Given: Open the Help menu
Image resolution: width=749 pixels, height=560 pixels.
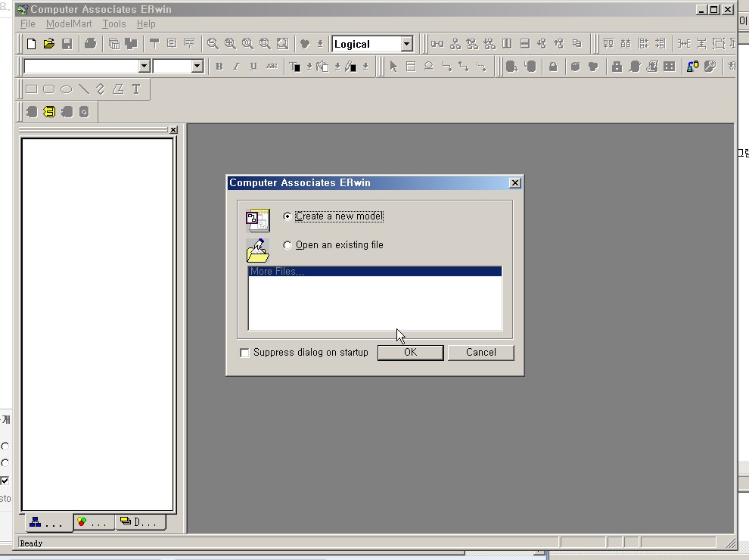Looking at the screenshot, I should [146, 24].
